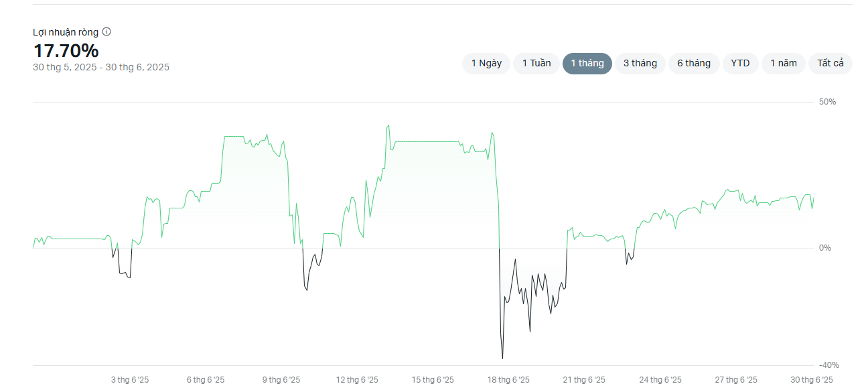Choose the 3 tháng time range
This screenshot has height=392, width=868.
tap(640, 64)
